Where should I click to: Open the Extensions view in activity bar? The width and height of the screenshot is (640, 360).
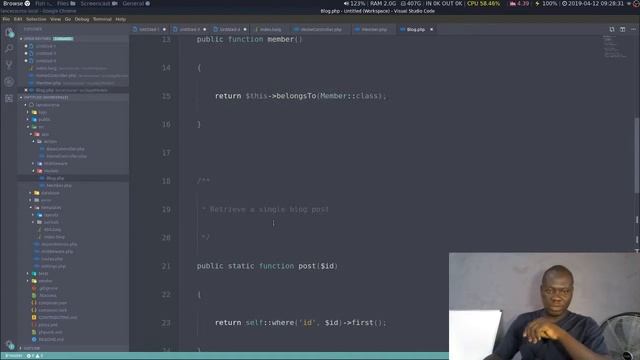pos(9,98)
